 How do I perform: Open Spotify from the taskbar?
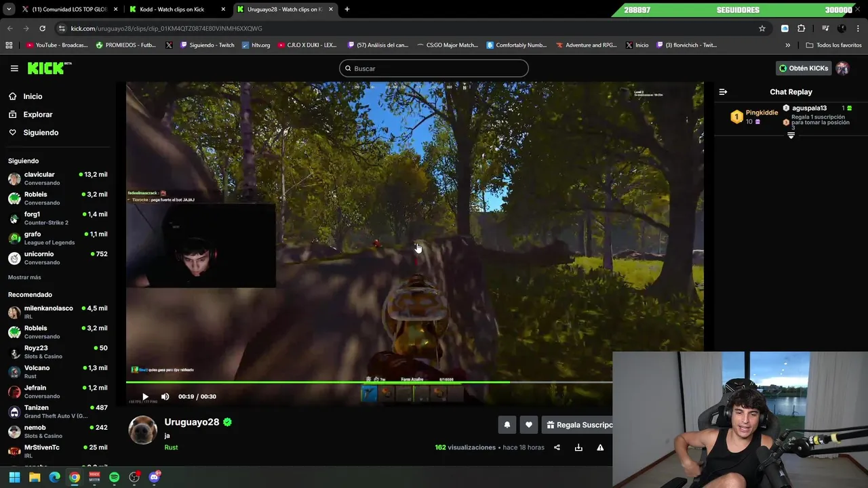pos(114,477)
